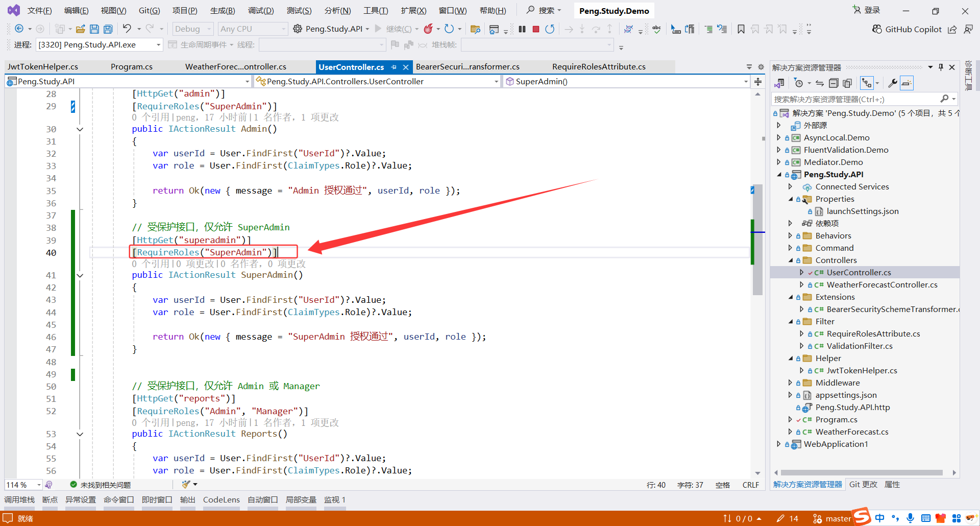
Task: Expand the WebApplication1 project node
Action: tap(779, 444)
